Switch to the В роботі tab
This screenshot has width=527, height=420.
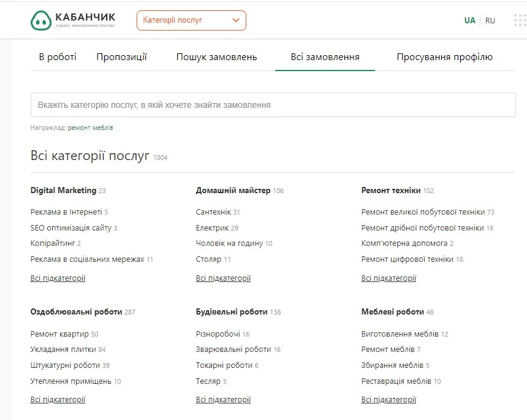(58, 56)
